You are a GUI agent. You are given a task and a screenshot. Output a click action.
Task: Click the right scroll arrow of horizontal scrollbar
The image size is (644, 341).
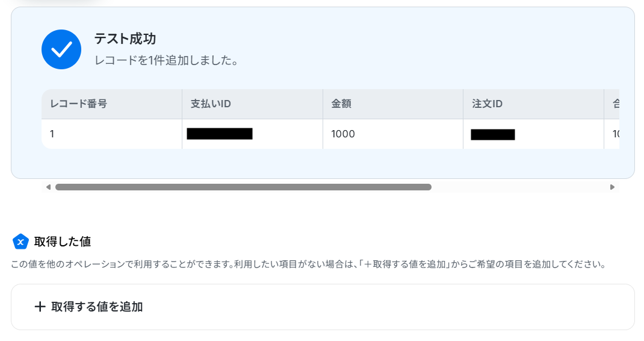coord(612,187)
